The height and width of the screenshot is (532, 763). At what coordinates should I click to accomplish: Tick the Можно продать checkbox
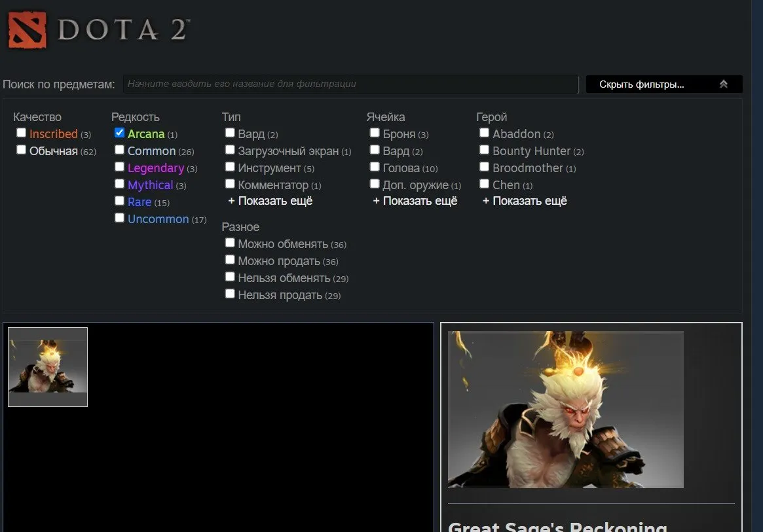(x=230, y=260)
